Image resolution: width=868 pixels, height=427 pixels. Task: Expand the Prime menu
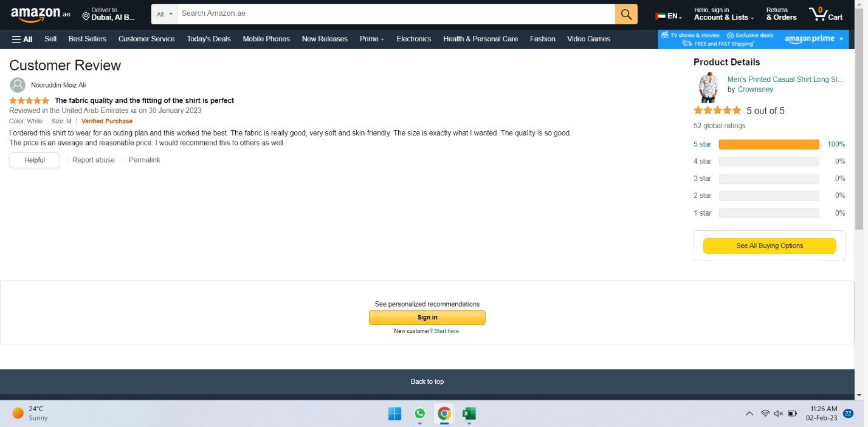point(372,39)
